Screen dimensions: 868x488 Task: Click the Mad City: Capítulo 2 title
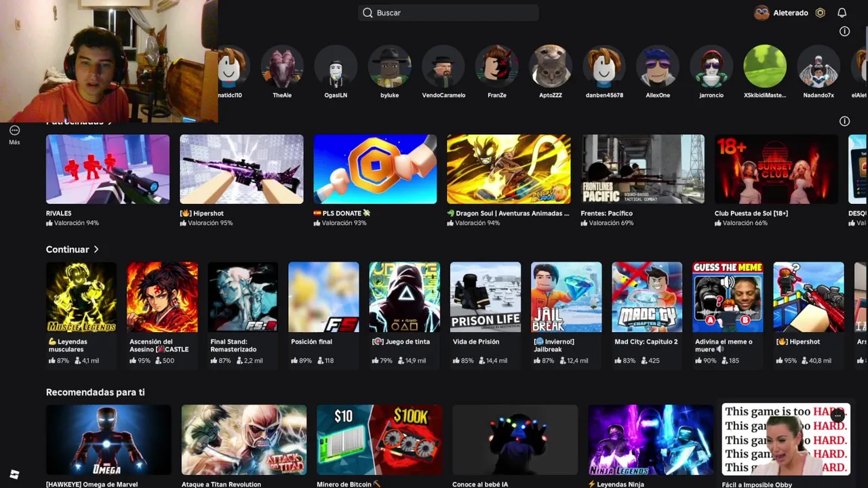coord(646,342)
